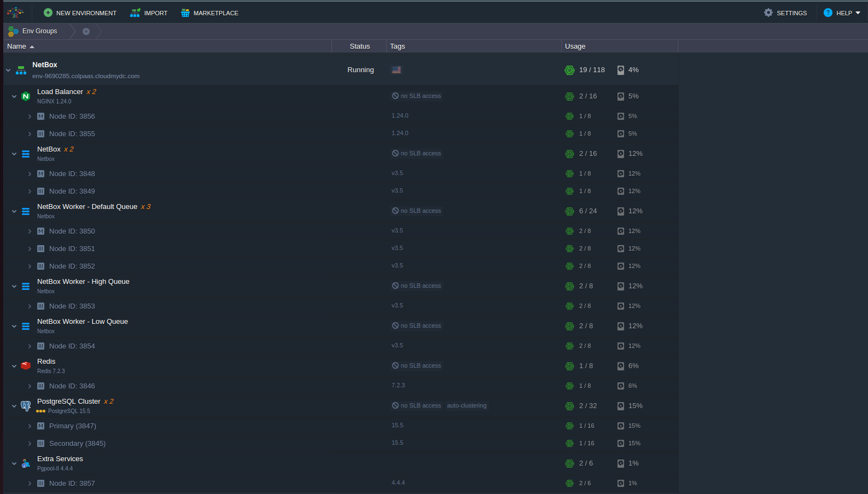
Task: Collapse the Redis layer
Action: (x=14, y=366)
